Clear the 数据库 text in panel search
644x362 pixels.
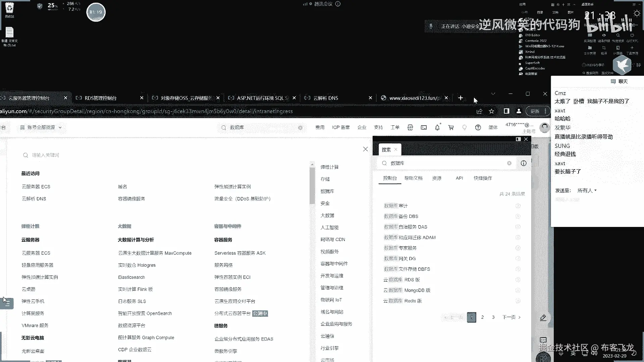[509, 163]
